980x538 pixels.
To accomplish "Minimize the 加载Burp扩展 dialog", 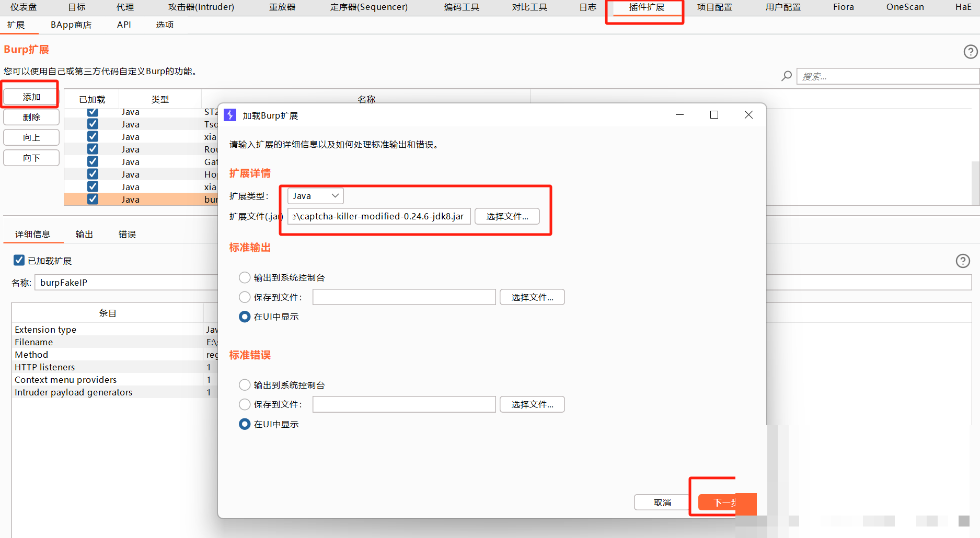I will click(679, 115).
